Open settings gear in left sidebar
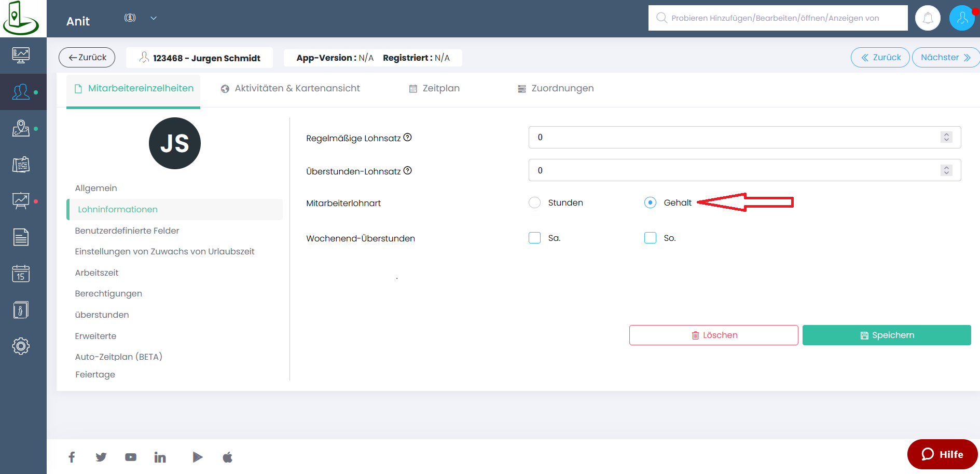The image size is (980, 474). point(21,346)
